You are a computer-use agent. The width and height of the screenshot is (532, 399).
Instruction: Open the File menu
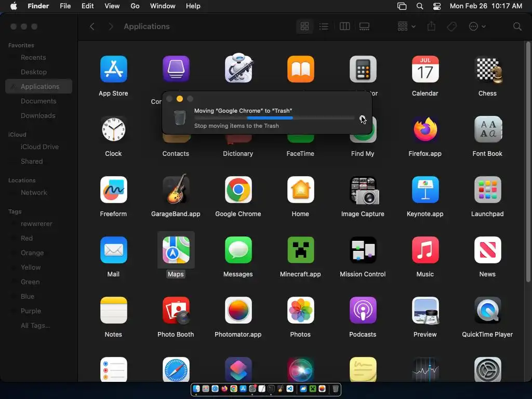65,6
